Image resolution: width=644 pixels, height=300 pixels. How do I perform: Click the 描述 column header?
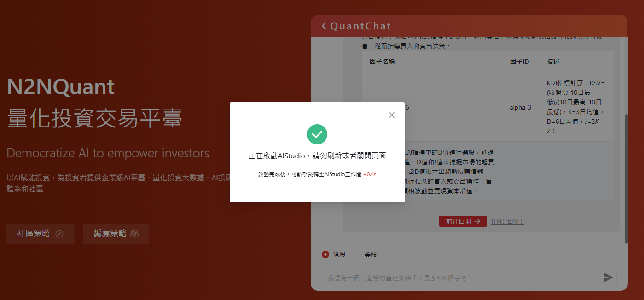[553, 61]
